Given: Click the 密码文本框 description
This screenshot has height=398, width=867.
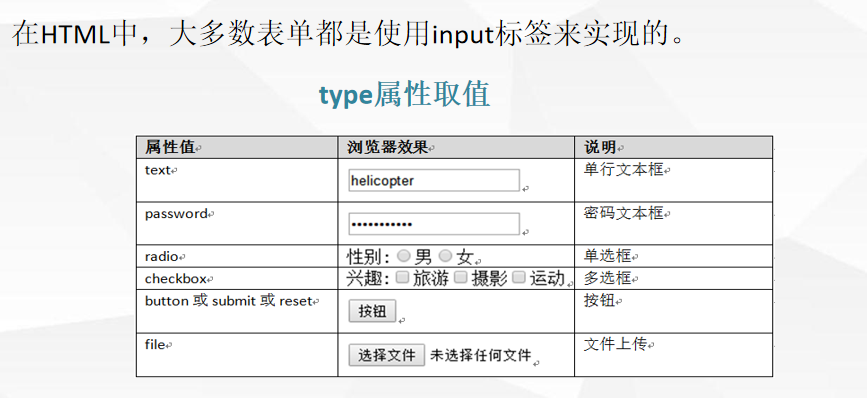Looking at the screenshot, I should click(624, 213).
